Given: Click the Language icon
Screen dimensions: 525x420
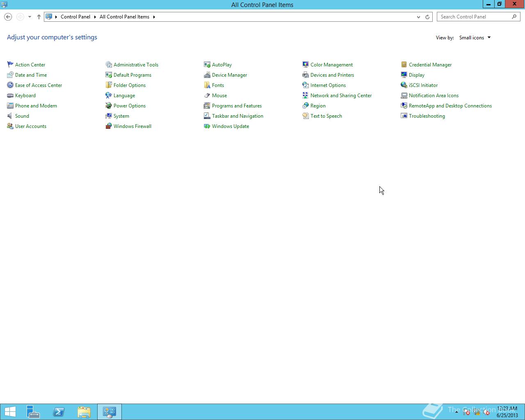Looking at the screenshot, I should [109, 95].
